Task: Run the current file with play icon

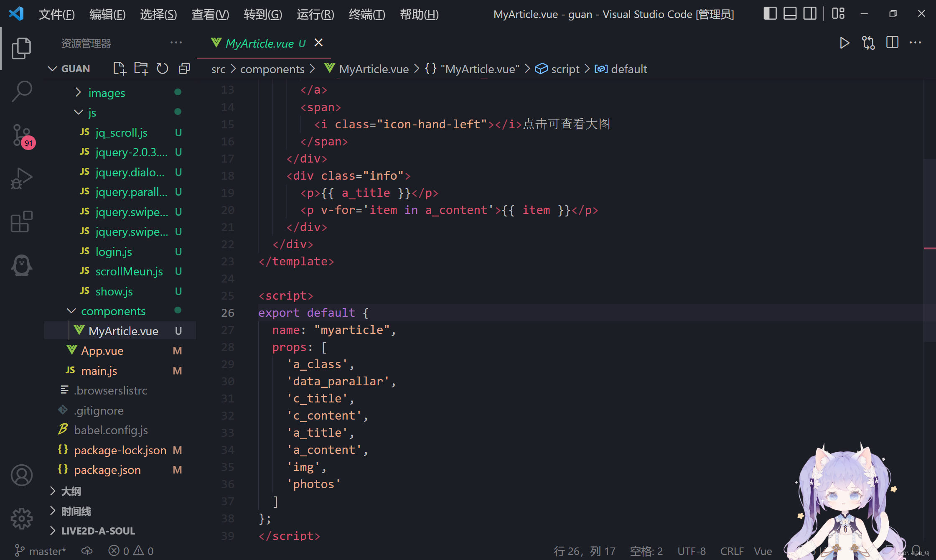Action: [844, 43]
